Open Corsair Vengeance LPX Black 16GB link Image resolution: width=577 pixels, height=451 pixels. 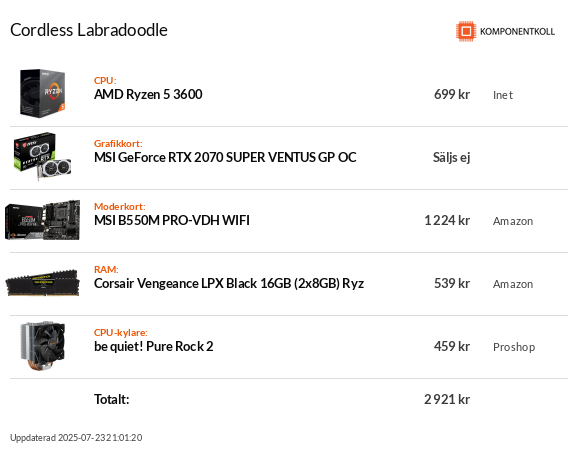229,284
